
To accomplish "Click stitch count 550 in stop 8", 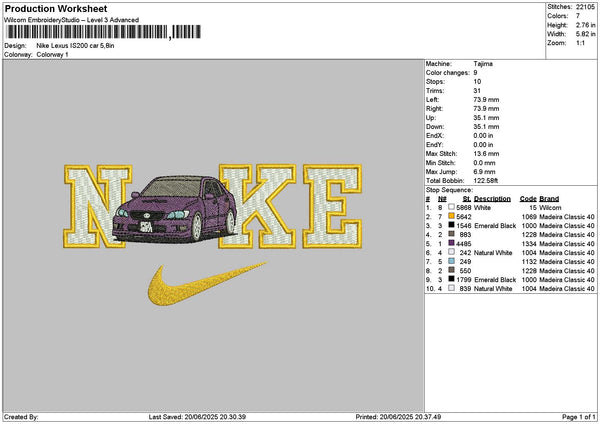I will pyautogui.click(x=465, y=271).
